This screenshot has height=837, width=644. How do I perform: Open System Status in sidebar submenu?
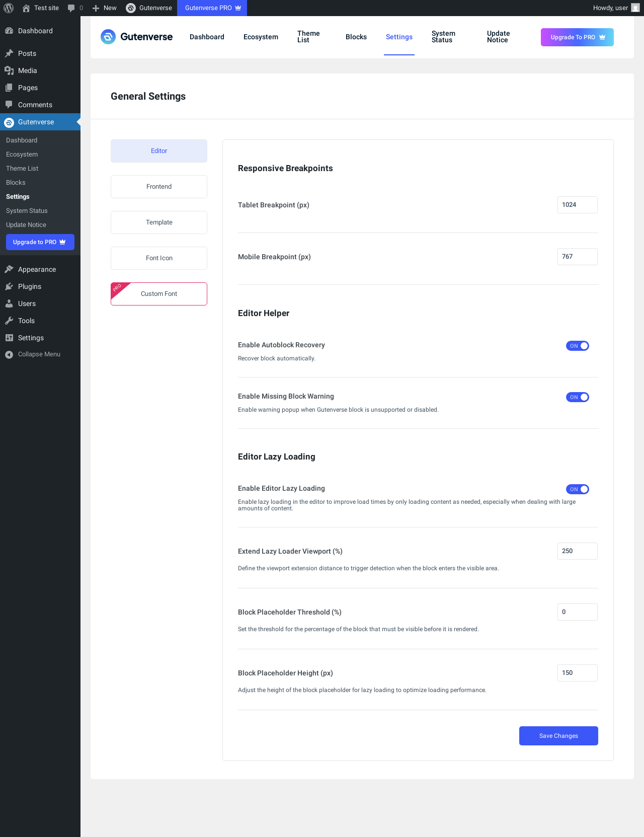click(x=27, y=211)
